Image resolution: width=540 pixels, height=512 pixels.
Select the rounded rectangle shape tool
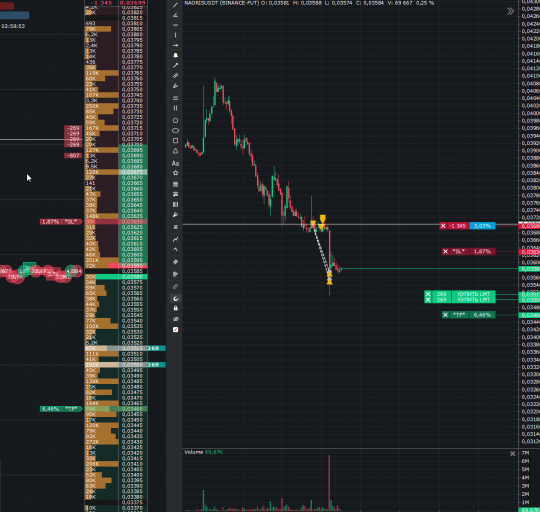point(175,121)
